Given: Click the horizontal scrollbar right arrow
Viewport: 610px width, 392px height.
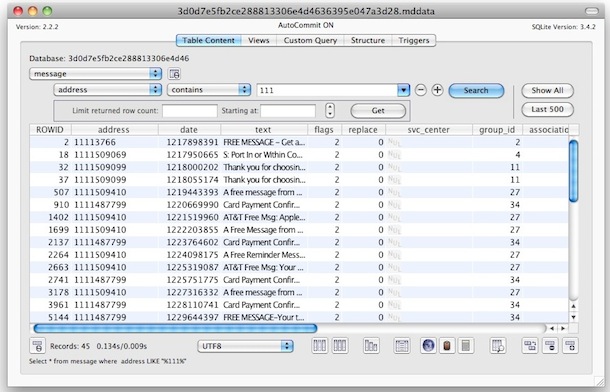Looking at the screenshot, I should 563,329.
